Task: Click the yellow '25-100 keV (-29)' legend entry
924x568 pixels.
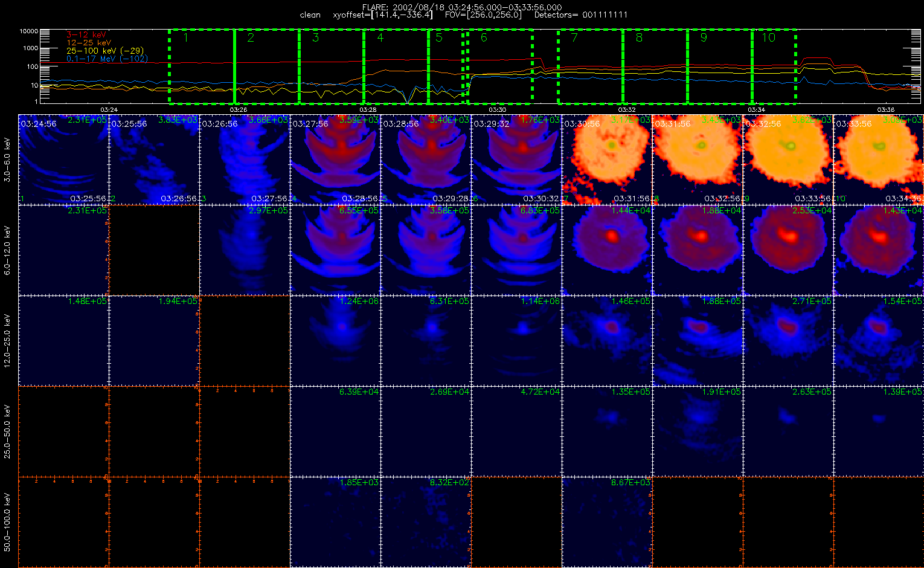Action: pyautogui.click(x=105, y=51)
